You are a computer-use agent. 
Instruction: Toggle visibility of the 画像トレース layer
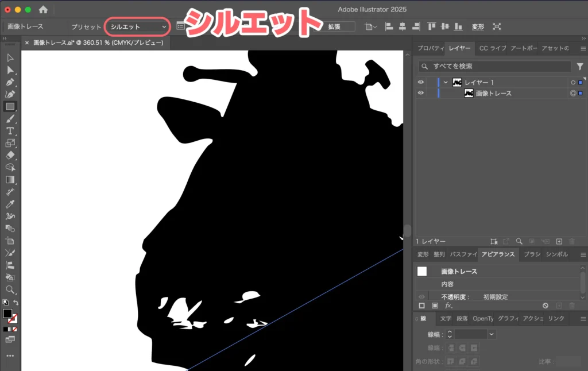(x=421, y=93)
